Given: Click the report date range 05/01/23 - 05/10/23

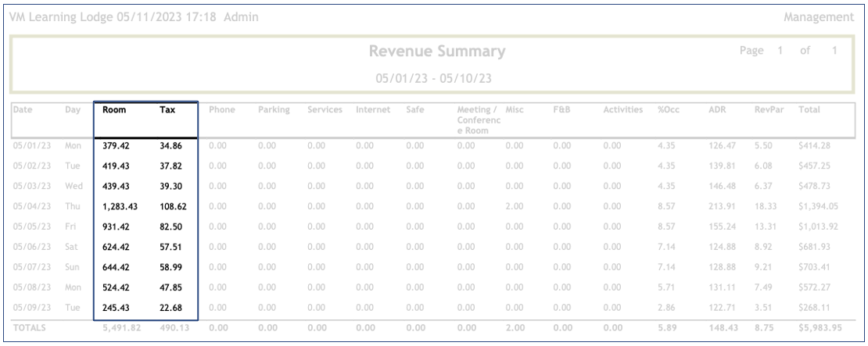Looking at the screenshot, I should pos(434,78).
